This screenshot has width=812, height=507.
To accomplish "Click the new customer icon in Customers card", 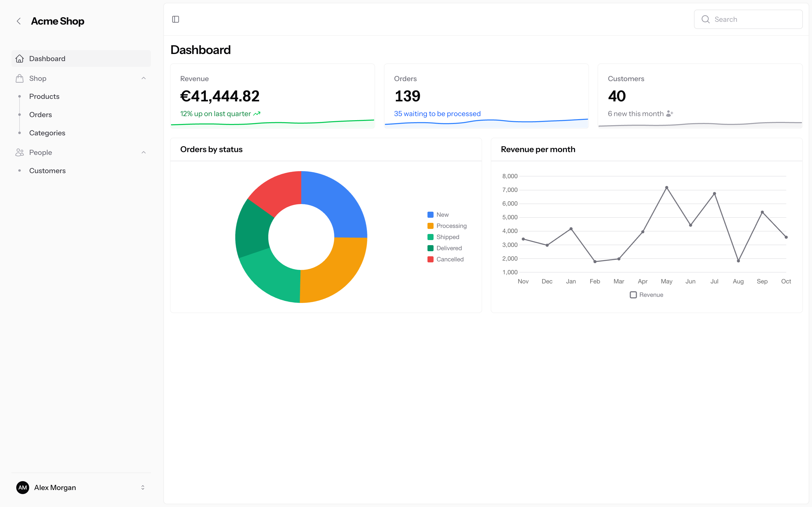I will click(x=669, y=114).
